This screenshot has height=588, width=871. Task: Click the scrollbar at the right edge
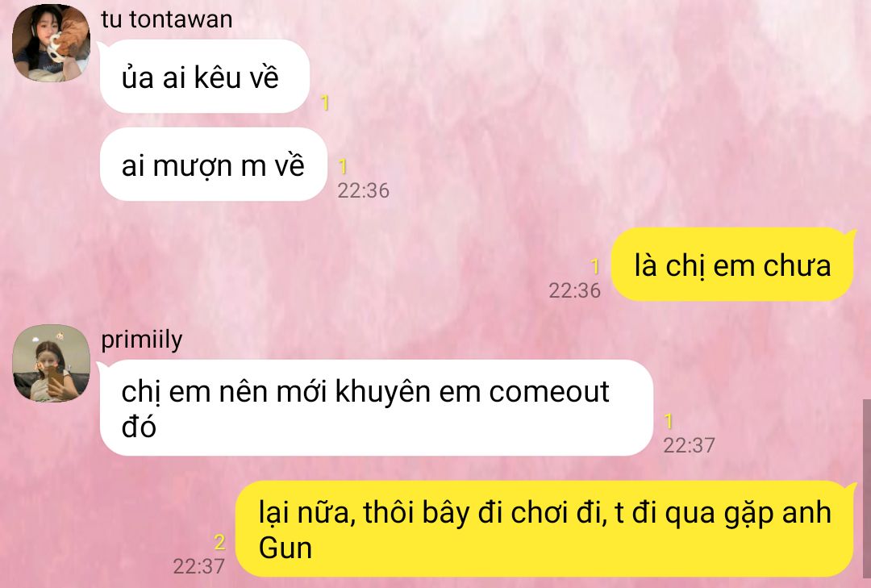point(866,493)
